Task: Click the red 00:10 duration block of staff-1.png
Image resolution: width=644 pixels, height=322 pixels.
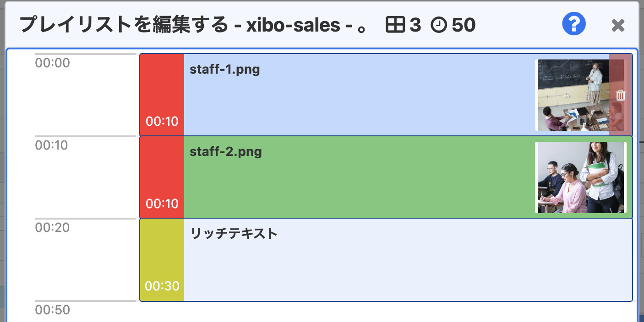Action: coord(162,95)
